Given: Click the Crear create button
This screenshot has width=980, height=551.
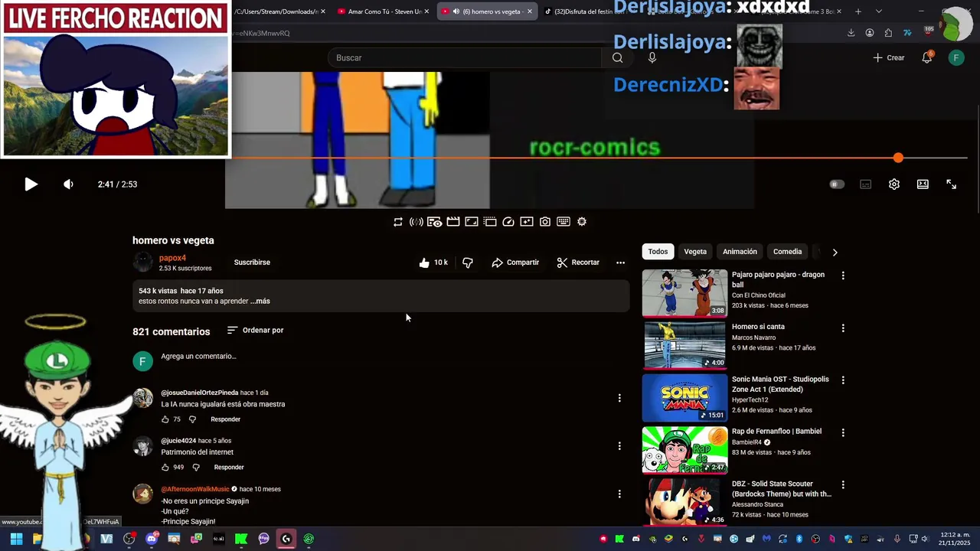Looking at the screenshot, I should [x=889, y=58].
